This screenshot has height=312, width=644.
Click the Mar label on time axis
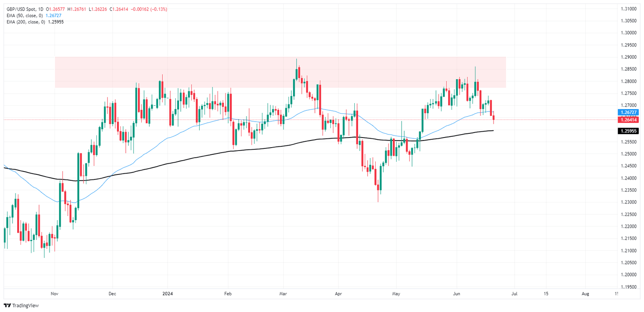283,294
